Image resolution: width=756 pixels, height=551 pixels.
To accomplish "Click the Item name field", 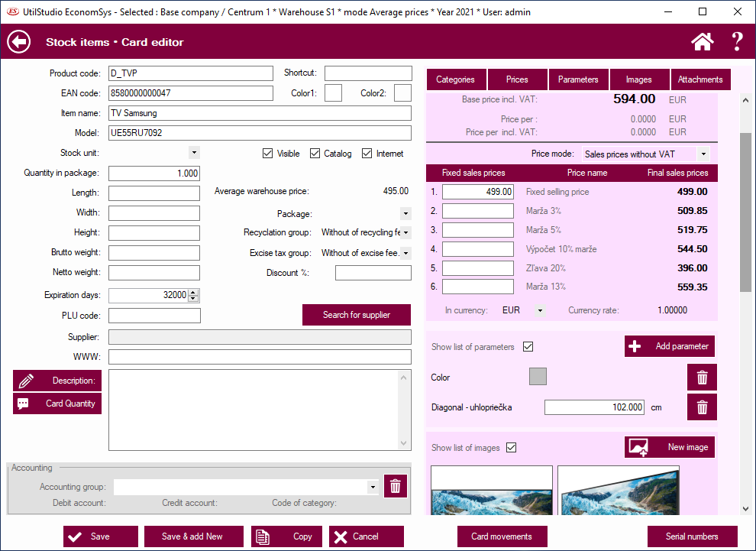I will click(260, 113).
